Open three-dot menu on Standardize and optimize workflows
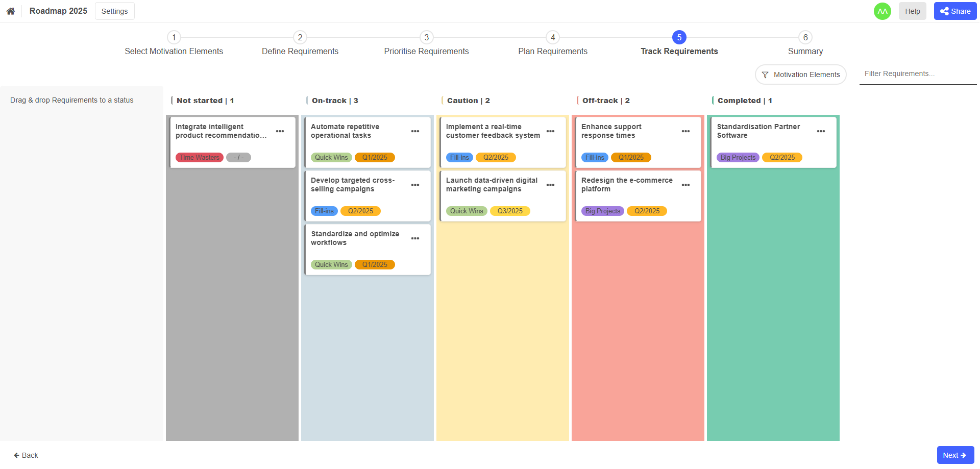The image size is (980, 469). [x=415, y=238]
